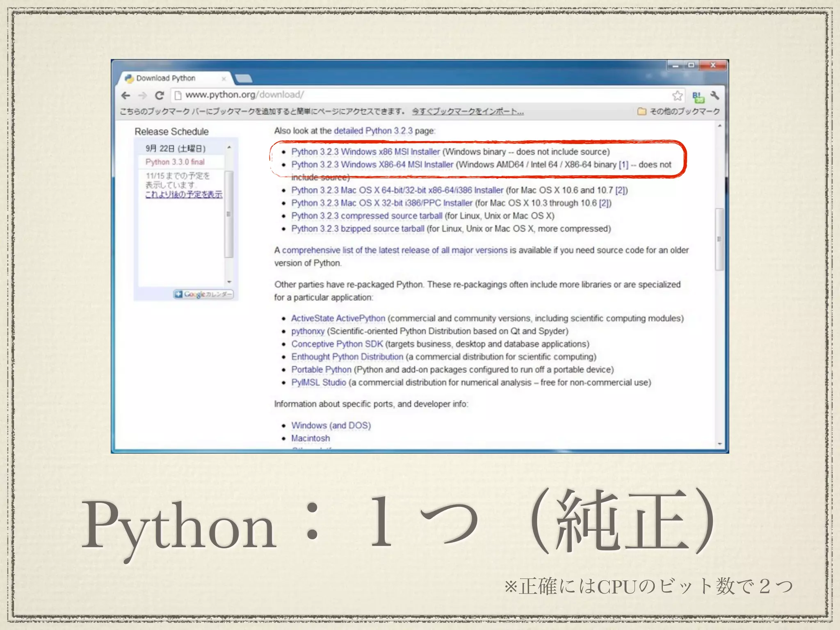Open footnote [2] after Mac OS X 10.7
The image size is (840, 630).
(621, 190)
